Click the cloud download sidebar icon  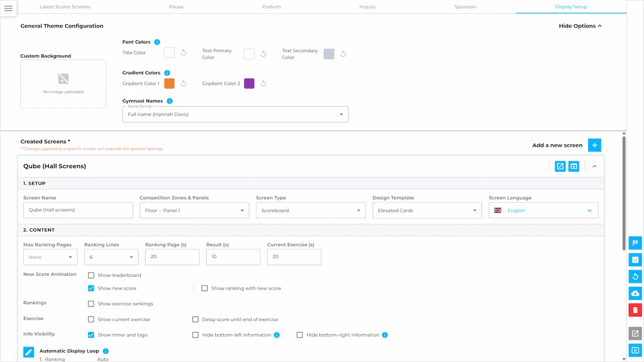pyautogui.click(x=635, y=293)
